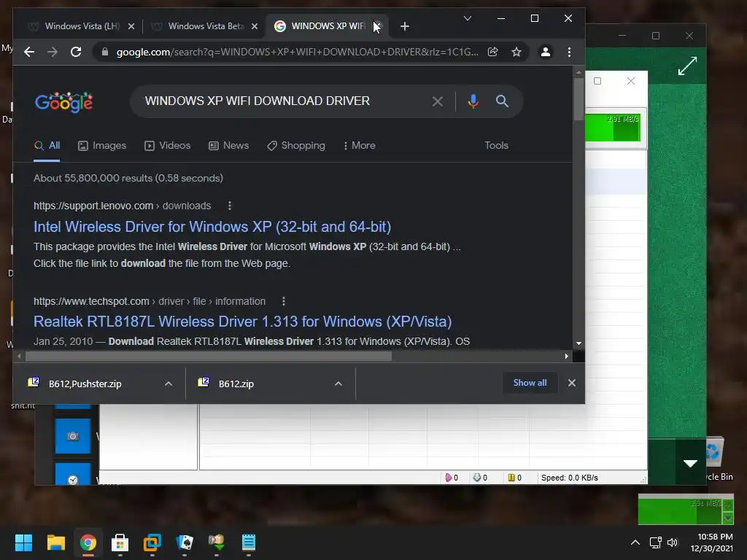Open File Explorer from taskbar
The width and height of the screenshot is (747, 560).
[55, 542]
